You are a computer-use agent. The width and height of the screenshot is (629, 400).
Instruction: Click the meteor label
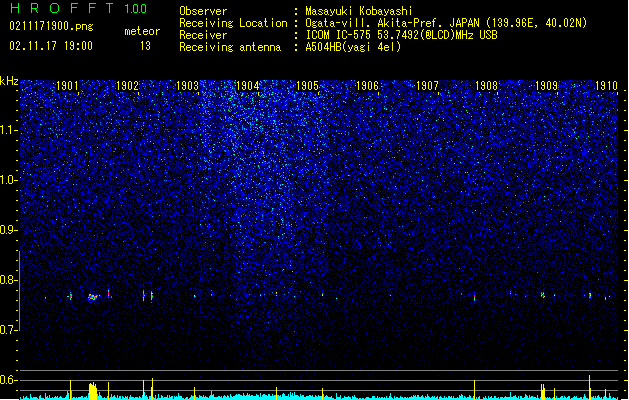(x=142, y=31)
